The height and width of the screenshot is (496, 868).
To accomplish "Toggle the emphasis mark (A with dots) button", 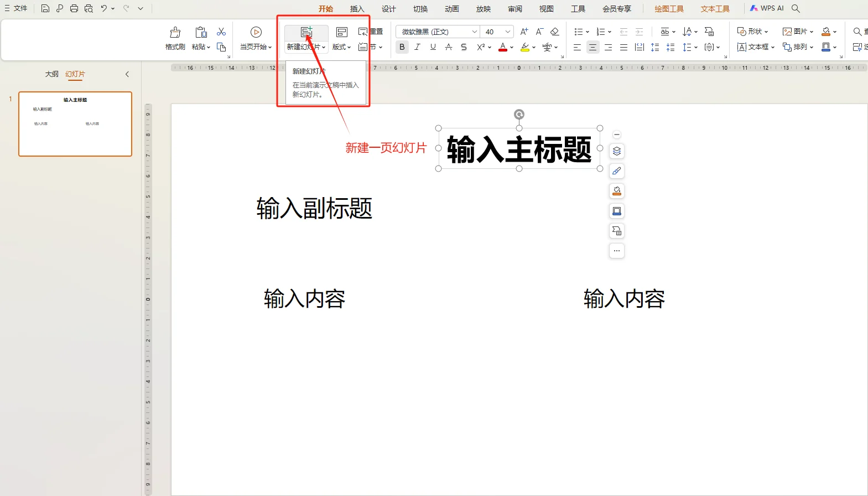I will click(449, 47).
